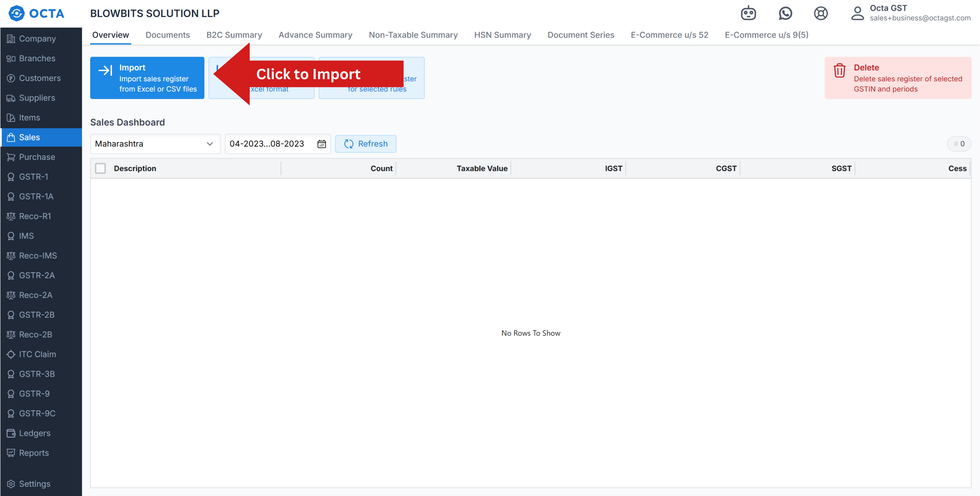Image resolution: width=980 pixels, height=496 pixels.
Task: Click the OCTA logo
Action: coord(36,13)
